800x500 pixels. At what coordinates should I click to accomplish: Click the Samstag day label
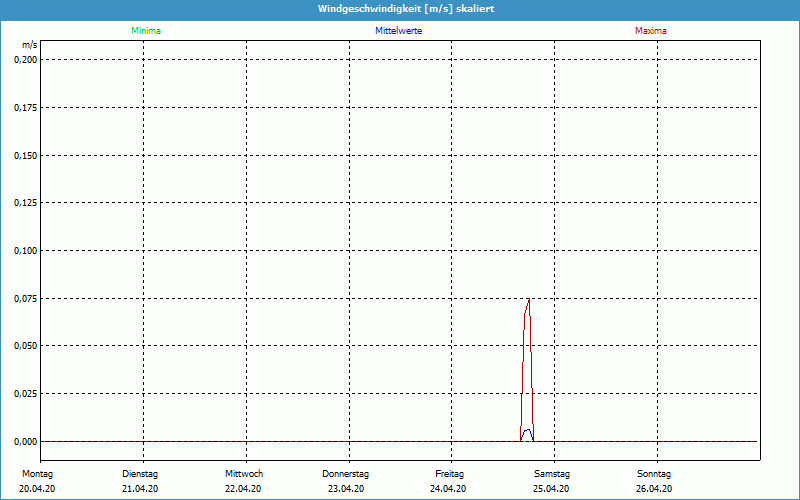click(551, 473)
